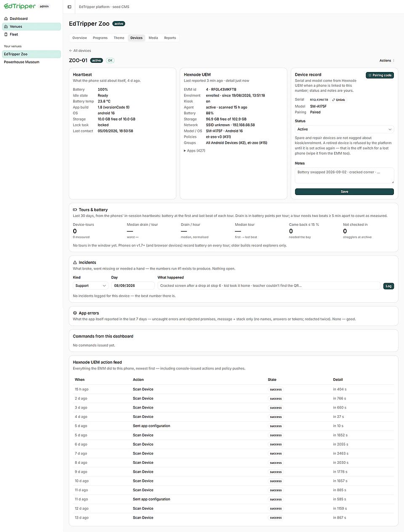This screenshot has width=404, height=532.
Task: Log the incident
Action: tap(388, 286)
